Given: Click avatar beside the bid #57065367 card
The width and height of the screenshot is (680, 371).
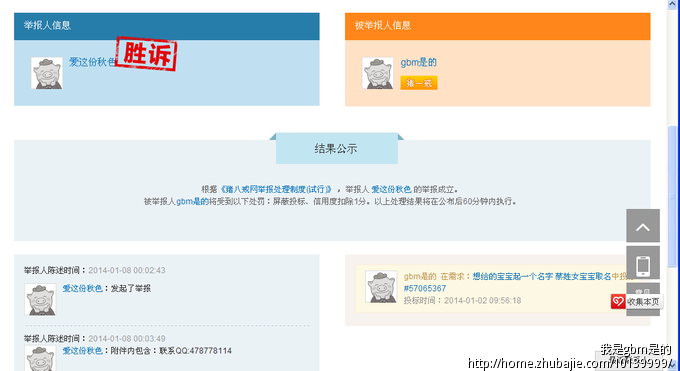Looking at the screenshot, I should (x=381, y=286).
